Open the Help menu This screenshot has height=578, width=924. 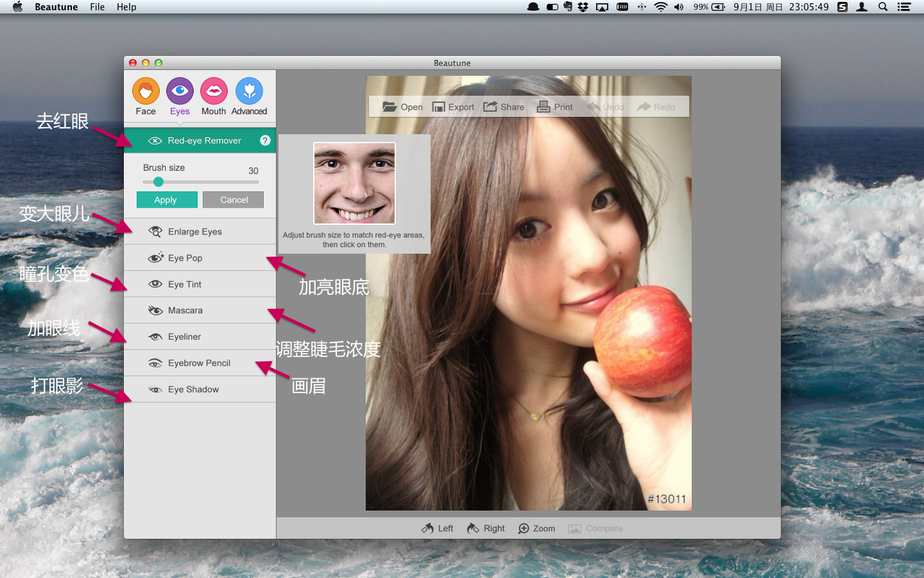[126, 7]
